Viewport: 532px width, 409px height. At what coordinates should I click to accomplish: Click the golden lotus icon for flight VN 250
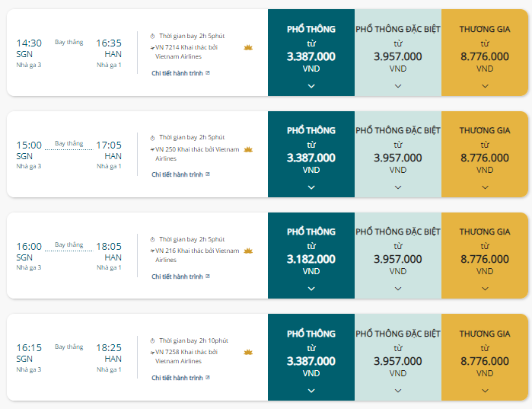click(x=248, y=149)
